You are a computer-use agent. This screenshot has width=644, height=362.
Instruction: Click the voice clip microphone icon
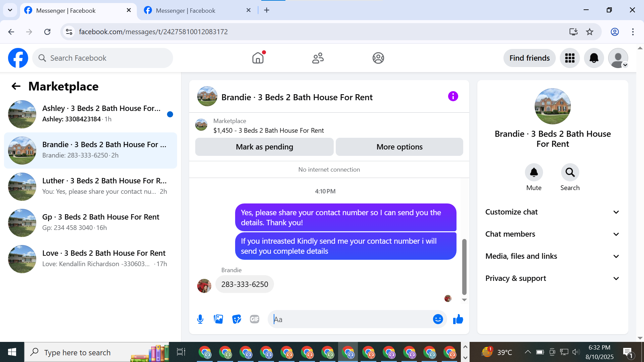point(200,319)
